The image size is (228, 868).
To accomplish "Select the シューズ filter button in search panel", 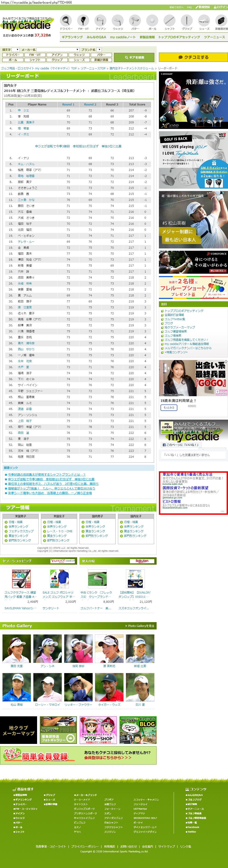I will (79, 60).
